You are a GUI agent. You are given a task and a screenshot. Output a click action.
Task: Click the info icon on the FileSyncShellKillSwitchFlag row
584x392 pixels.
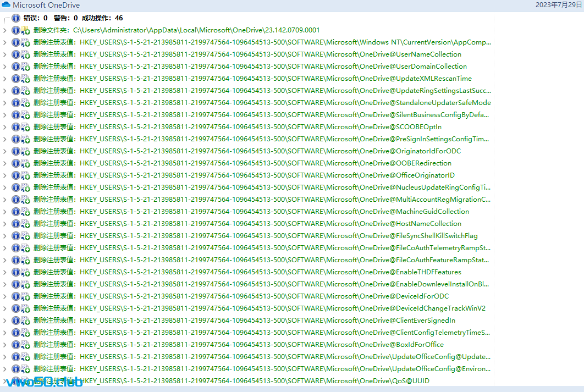pyautogui.click(x=16, y=236)
